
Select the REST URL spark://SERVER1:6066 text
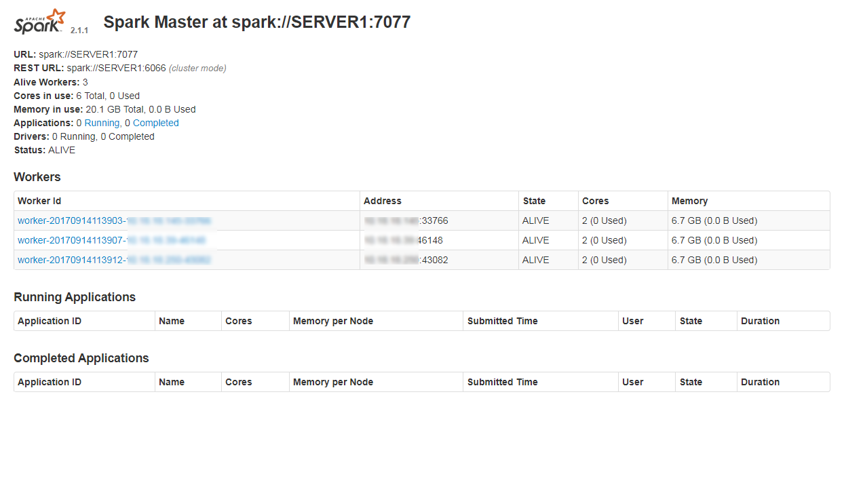116,68
